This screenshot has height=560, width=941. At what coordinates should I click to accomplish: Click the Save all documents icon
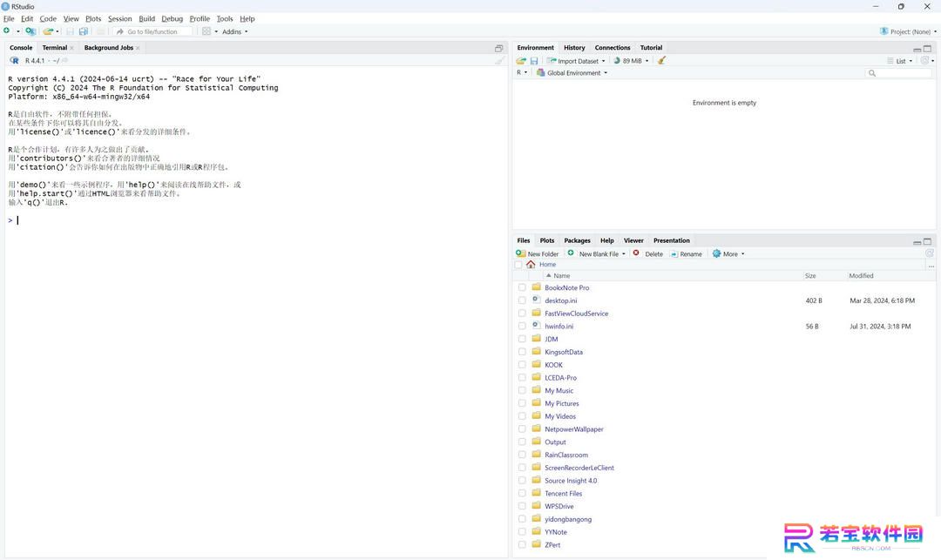(x=84, y=31)
